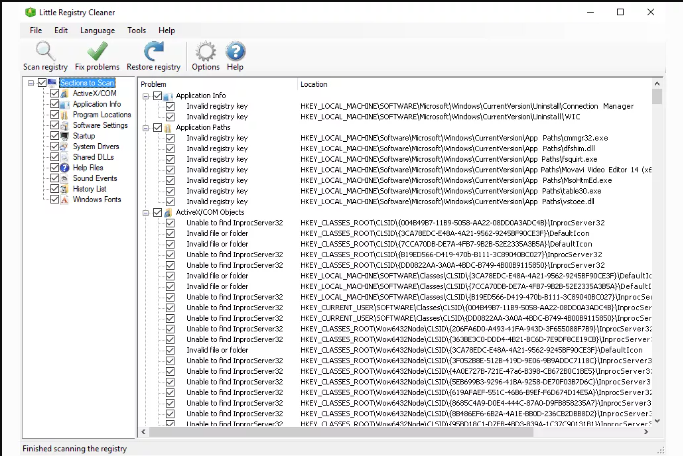Screen dimensions: 683x456
Task: Click the ActiveX/COM Objects group icon
Action: click(x=168, y=212)
